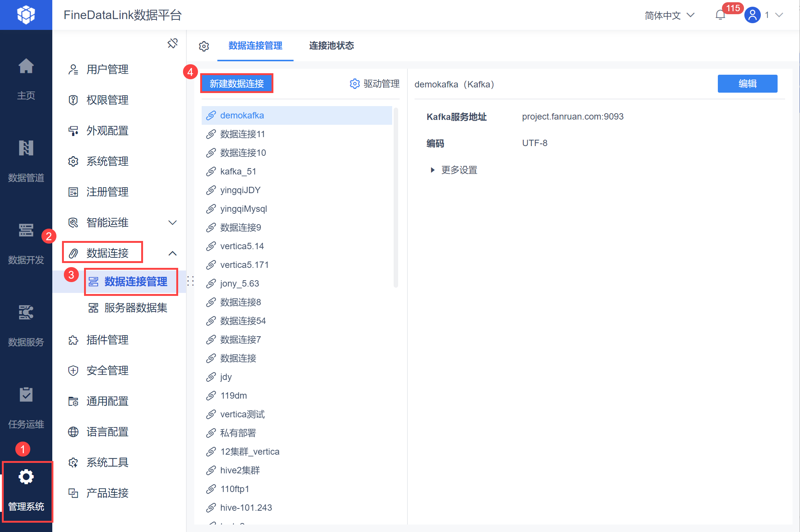
Task: Collapse the 数据连接 menu chevron
Action: (x=172, y=253)
